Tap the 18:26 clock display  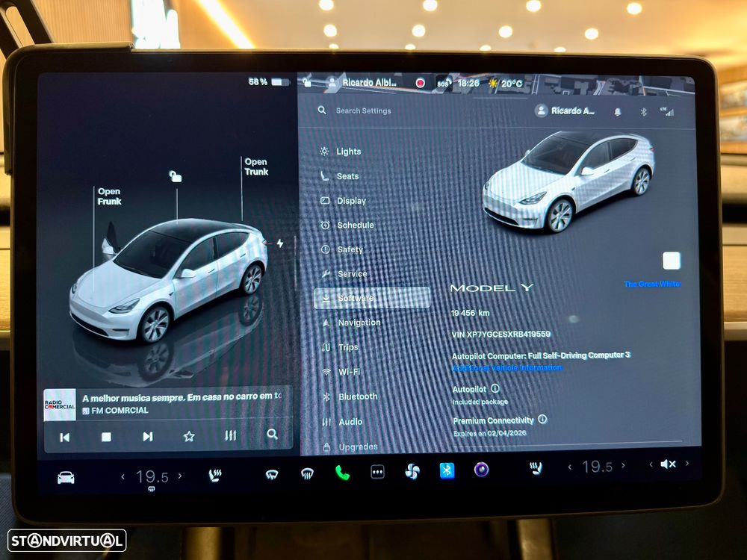(468, 83)
